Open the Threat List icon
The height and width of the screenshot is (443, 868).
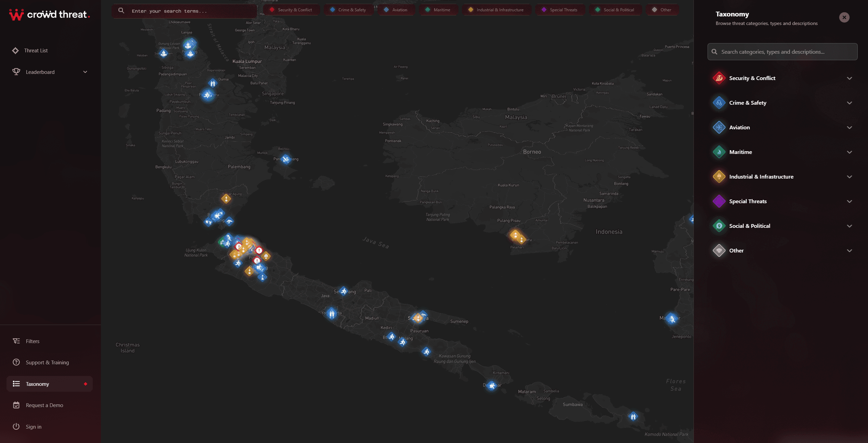15,51
